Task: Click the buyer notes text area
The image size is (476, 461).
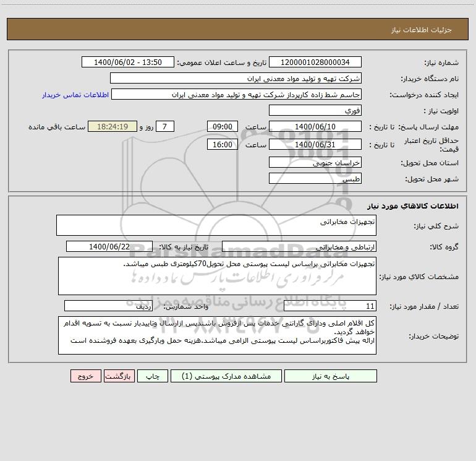Action: pos(217,335)
